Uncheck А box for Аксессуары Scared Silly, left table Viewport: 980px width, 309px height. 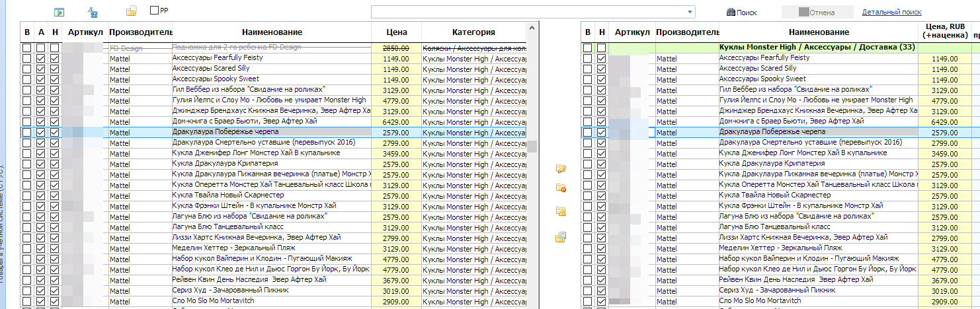[41, 69]
